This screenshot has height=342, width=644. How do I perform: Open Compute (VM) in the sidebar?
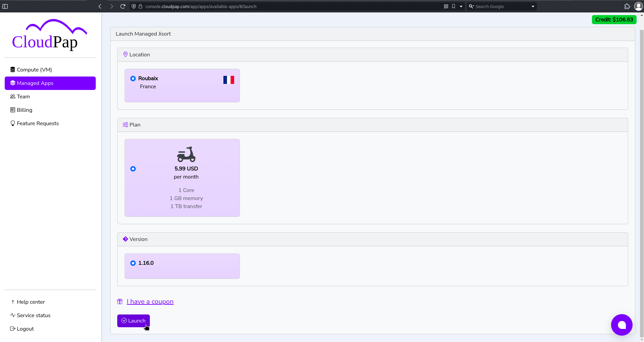click(34, 70)
